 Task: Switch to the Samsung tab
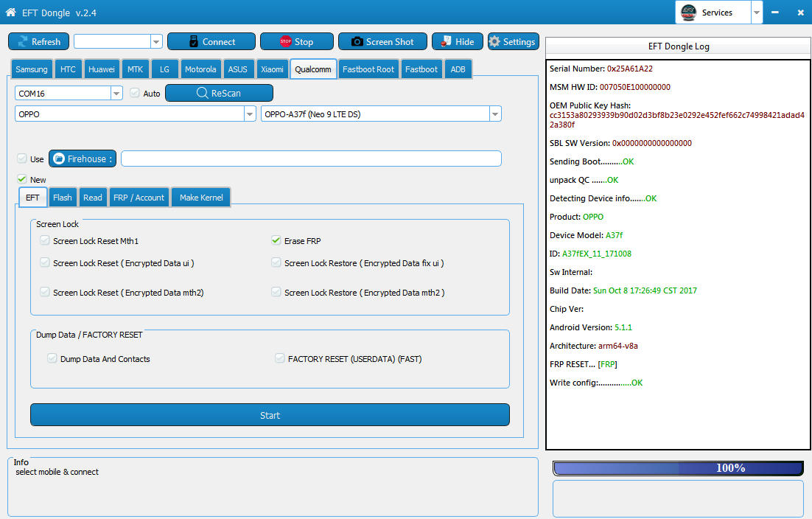pos(32,69)
